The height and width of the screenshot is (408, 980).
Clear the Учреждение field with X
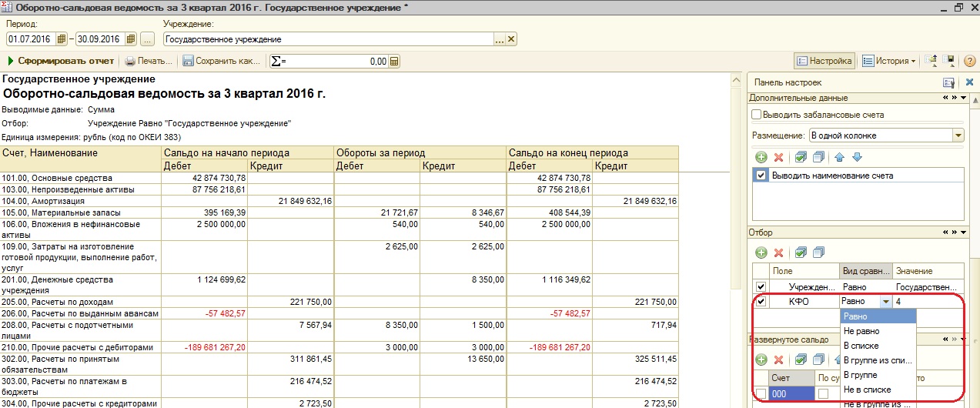(x=511, y=39)
